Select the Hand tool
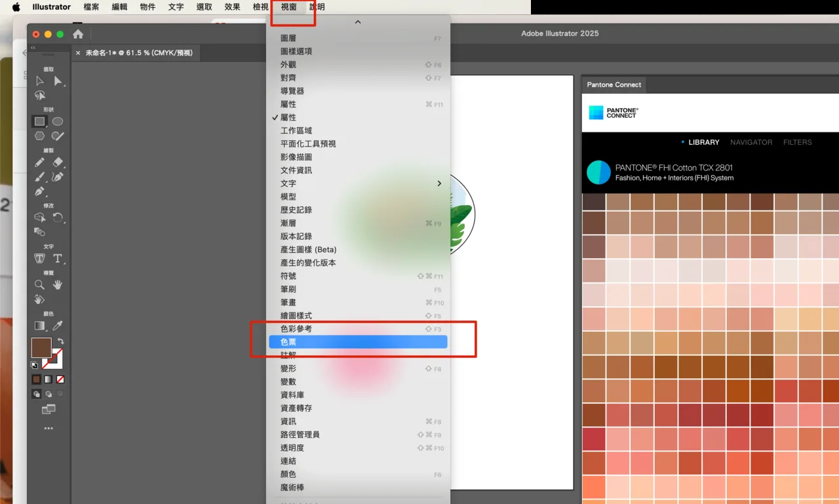 pyautogui.click(x=58, y=284)
